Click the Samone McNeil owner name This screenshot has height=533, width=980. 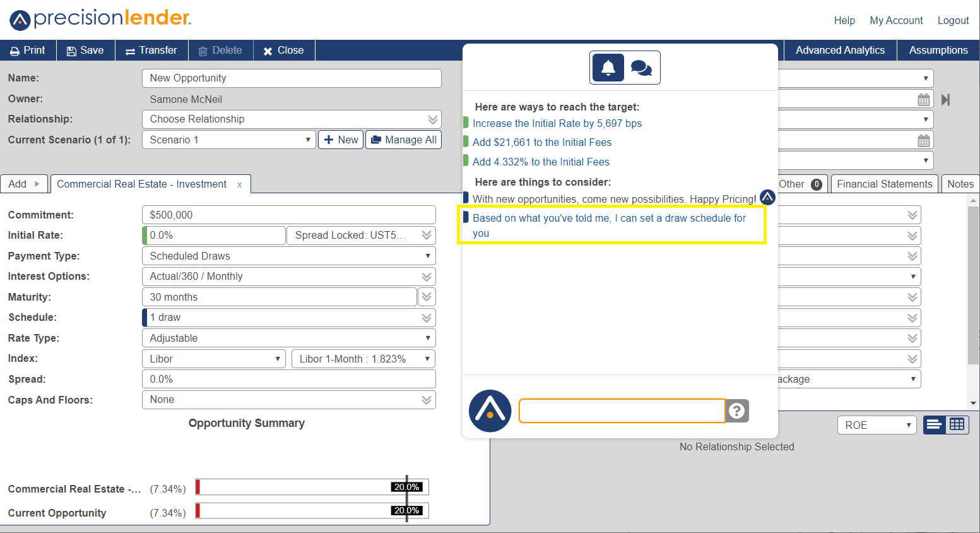tap(186, 99)
